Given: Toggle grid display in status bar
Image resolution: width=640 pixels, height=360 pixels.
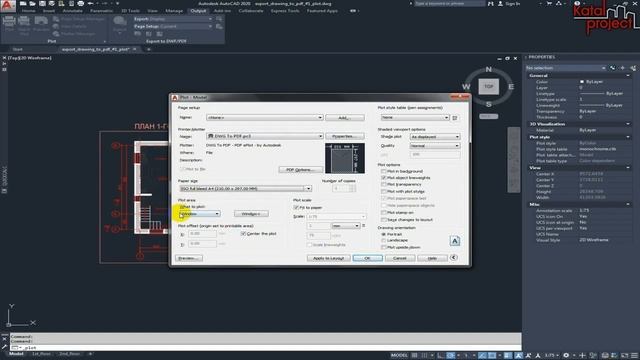Looking at the screenshot, I should pyautogui.click(x=414, y=356).
